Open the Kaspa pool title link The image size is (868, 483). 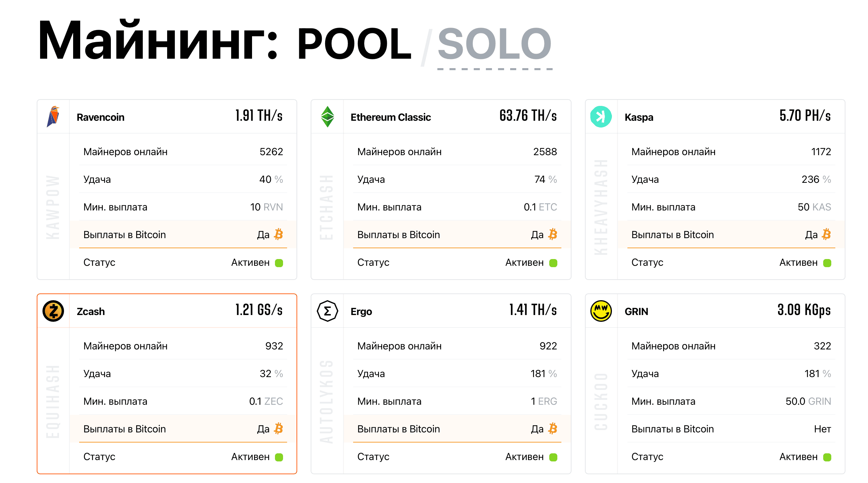pyautogui.click(x=639, y=117)
